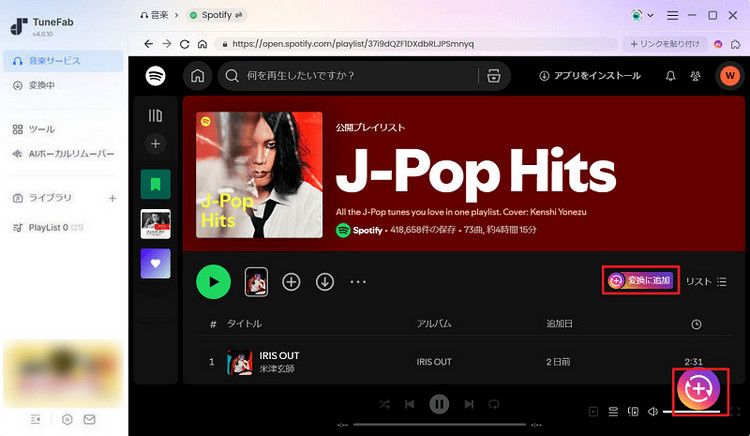Open the Liked Songs heart tile
The image size is (750, 436).
(155, 263)
